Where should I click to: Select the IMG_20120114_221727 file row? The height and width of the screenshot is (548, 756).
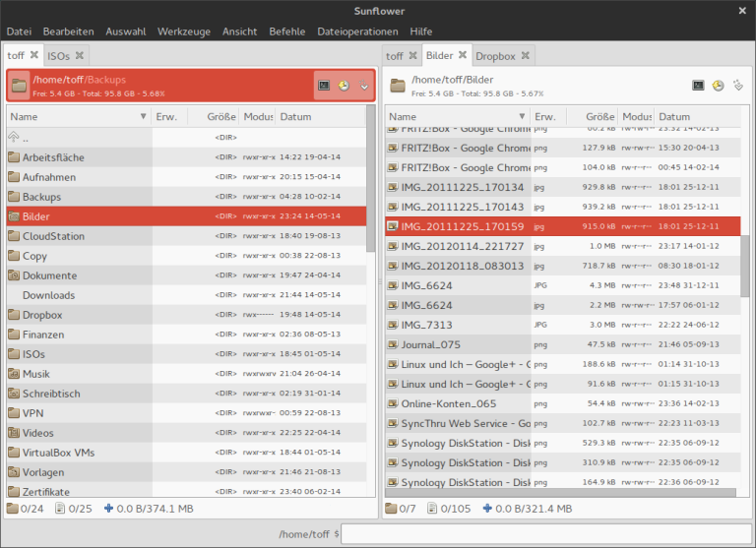coord(563,246)
